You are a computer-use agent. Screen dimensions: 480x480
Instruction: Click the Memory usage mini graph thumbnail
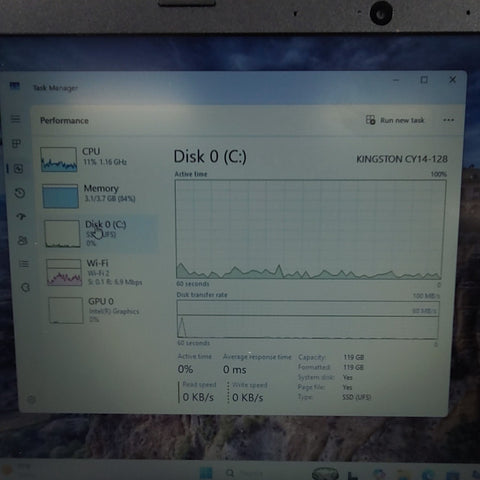coord(60,196)
